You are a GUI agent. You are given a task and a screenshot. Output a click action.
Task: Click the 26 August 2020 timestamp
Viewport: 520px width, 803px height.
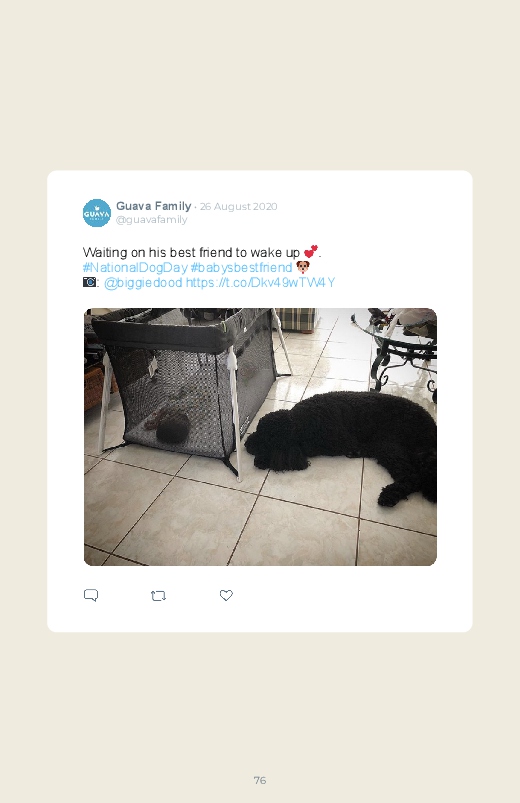click(x=238, y=206)
